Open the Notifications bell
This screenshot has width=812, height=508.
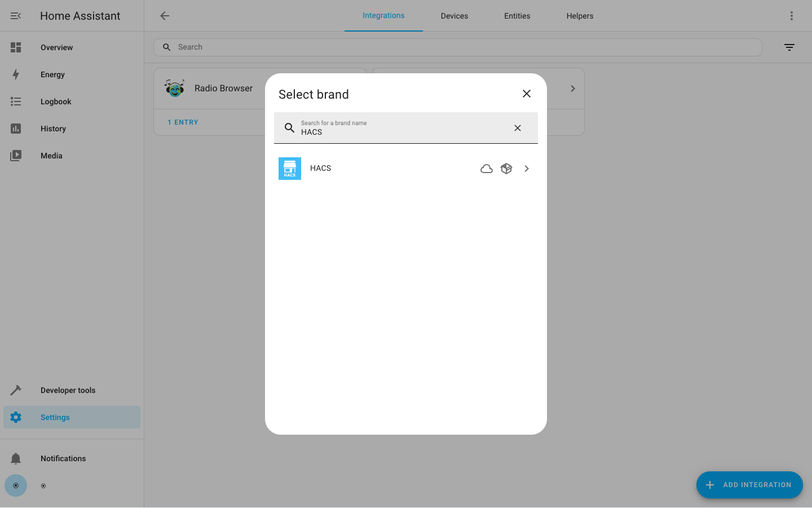pyautogui.click(x=16, y=458)
